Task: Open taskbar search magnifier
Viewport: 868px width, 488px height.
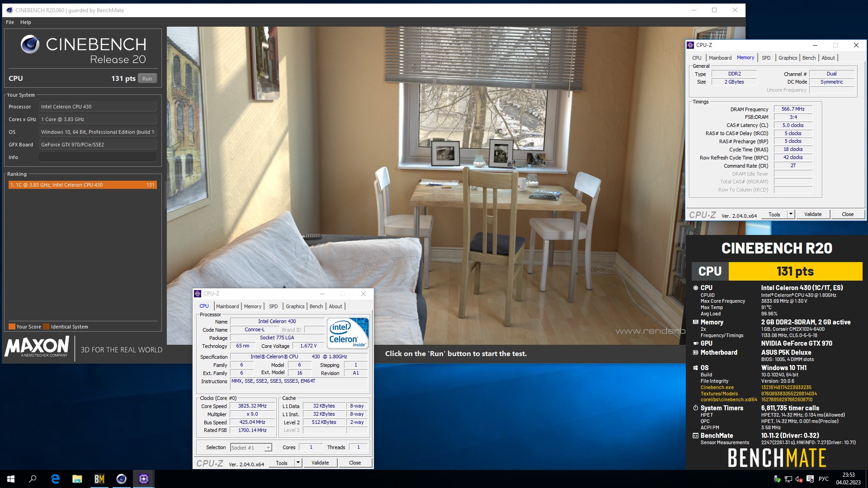Action: [x=33, y=479]
